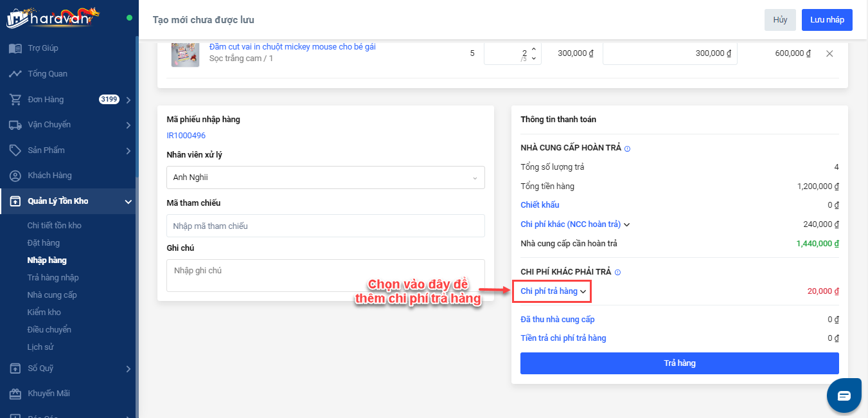The image size is (868, 418).
Task: Open Nhân viên xử lý dropdown
Action: pos(325,177)
